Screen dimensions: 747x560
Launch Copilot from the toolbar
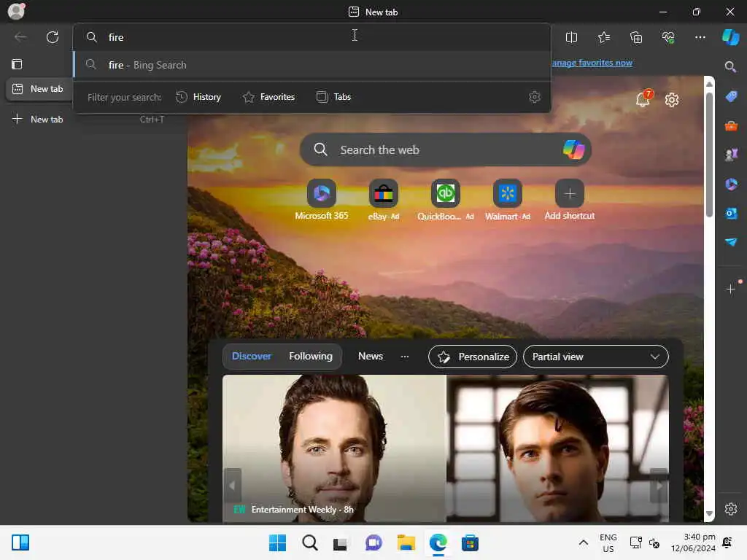730,37
